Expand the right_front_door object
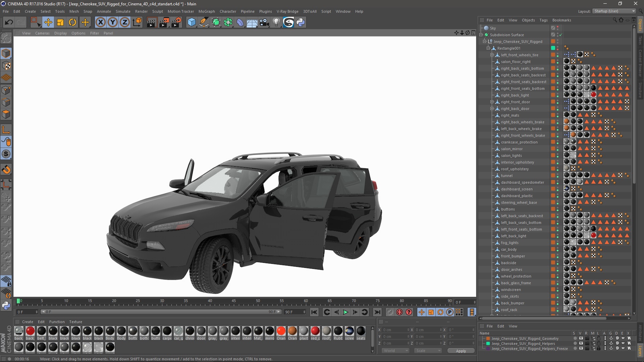The width and height of the screenshot is (644, 362). coord(492,102)
